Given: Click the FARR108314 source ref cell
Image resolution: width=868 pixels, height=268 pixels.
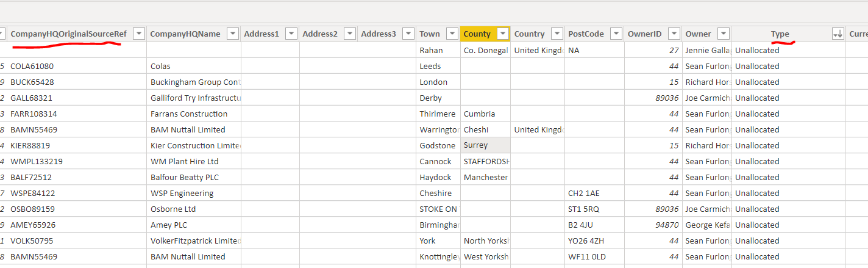Looking at the screenshot, I should 77,114.
